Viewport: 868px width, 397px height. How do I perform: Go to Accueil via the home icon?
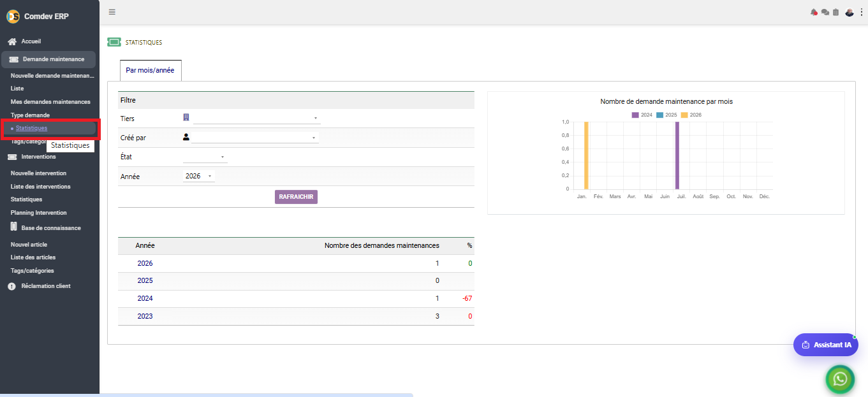pyautogui.click(x=11, y=41)
